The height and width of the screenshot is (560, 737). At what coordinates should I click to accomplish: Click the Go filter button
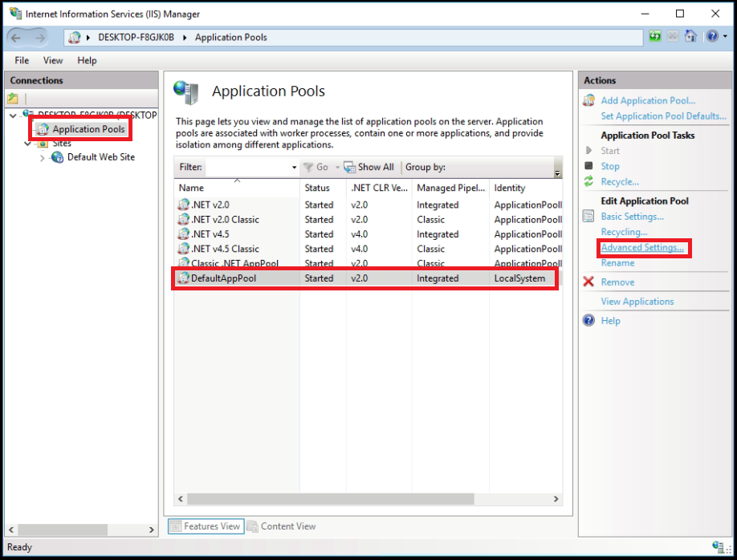(316, 167)
